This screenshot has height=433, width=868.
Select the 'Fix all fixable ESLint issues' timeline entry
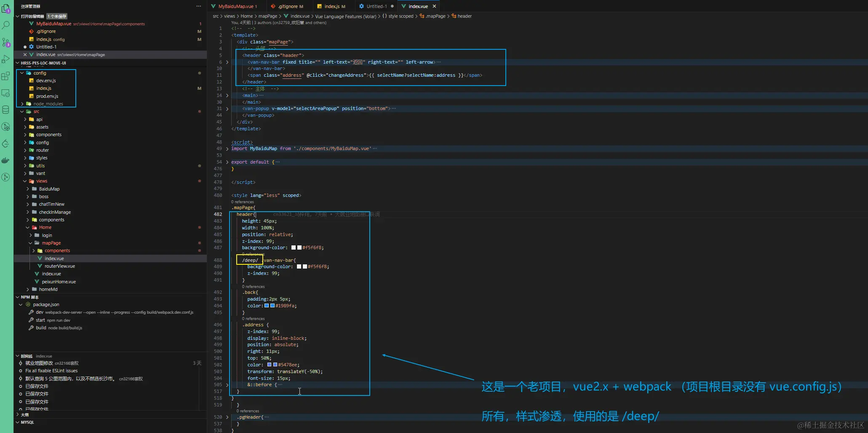coord(51,371)
